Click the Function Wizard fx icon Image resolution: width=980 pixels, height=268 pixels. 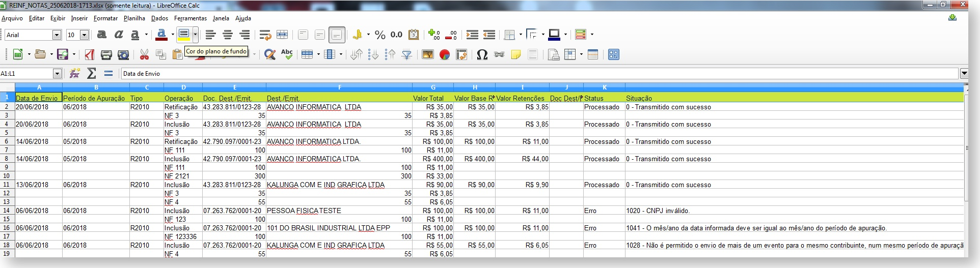point(75,73)
